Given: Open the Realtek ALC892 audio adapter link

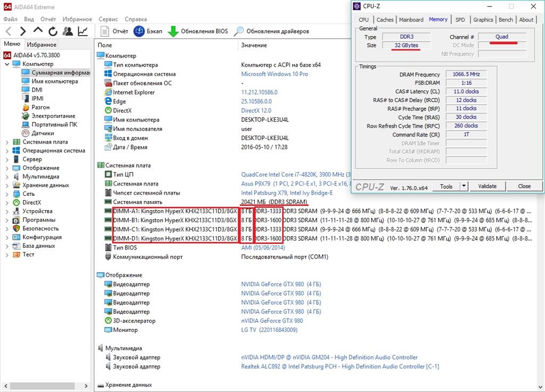Looking at the screenshot, I should click(340, 366).
